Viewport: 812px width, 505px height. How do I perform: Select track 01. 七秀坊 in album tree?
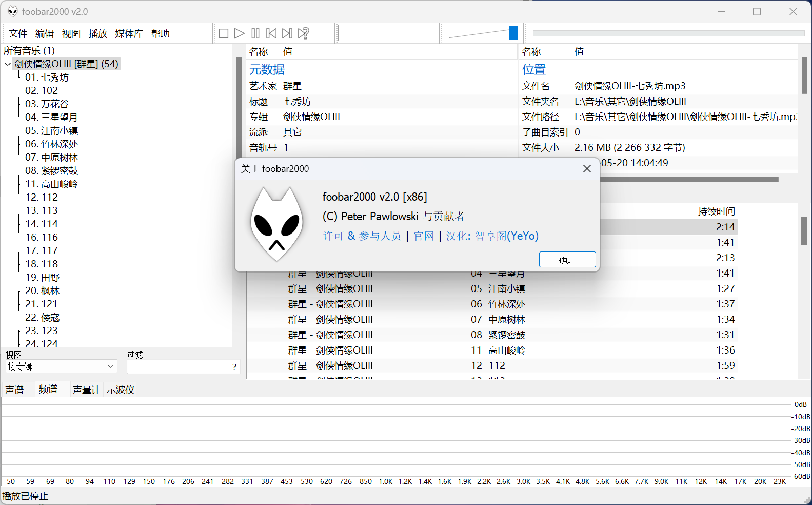[47, 77]
